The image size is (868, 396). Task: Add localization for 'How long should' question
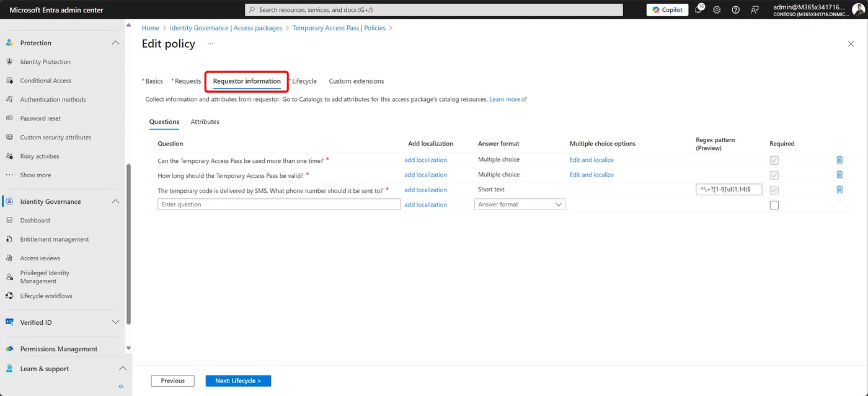click(x=425, y=175)
